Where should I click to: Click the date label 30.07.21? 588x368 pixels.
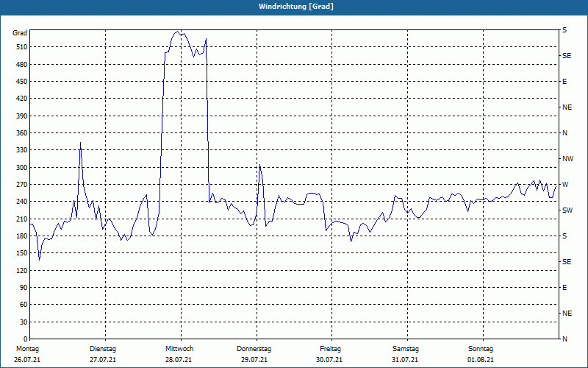(x=329, y=360)
